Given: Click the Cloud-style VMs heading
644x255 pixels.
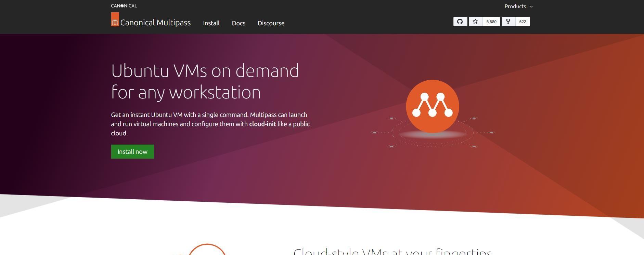Looking at the screenshot, I should point(392,252).
